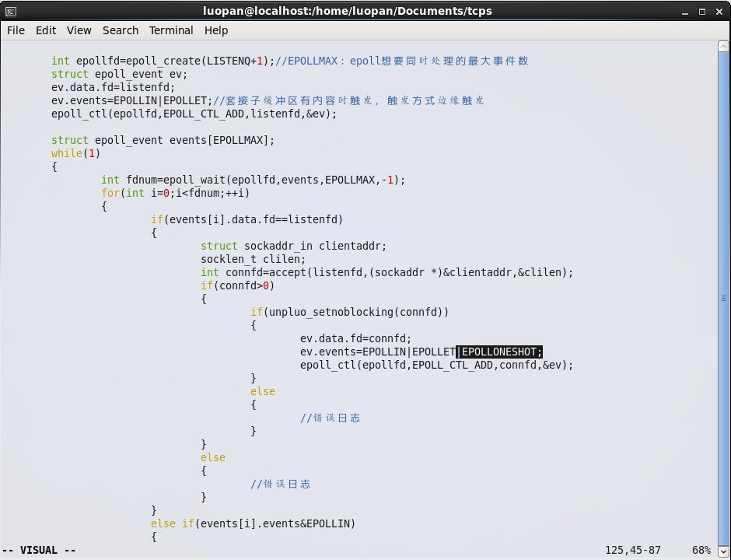Viewport: 731px width, 560px height.
Task: Maximize the terminal window
Action: [702, 12]
